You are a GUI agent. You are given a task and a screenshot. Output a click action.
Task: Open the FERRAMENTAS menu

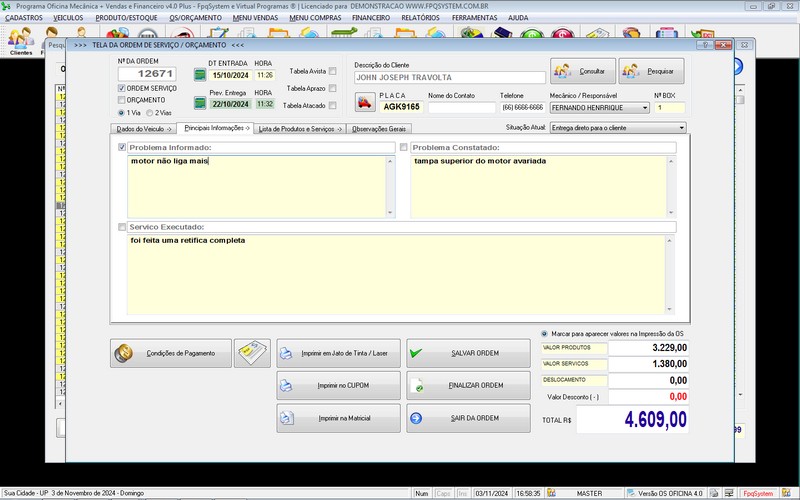474,18
